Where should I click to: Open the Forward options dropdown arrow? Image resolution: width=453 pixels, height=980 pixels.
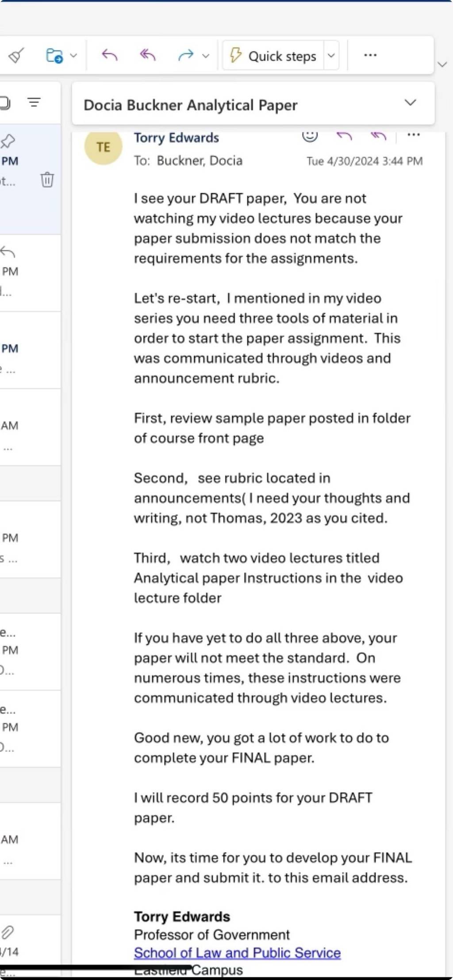tap(206, 56)
